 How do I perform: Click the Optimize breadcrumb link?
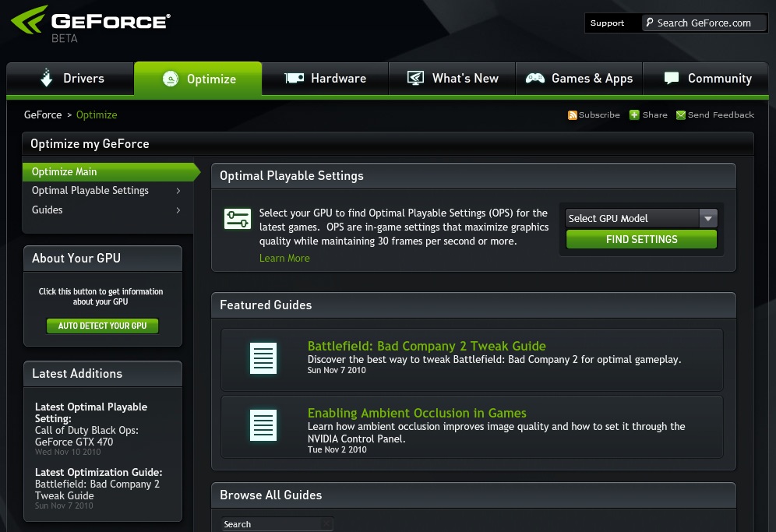[97, 115]
